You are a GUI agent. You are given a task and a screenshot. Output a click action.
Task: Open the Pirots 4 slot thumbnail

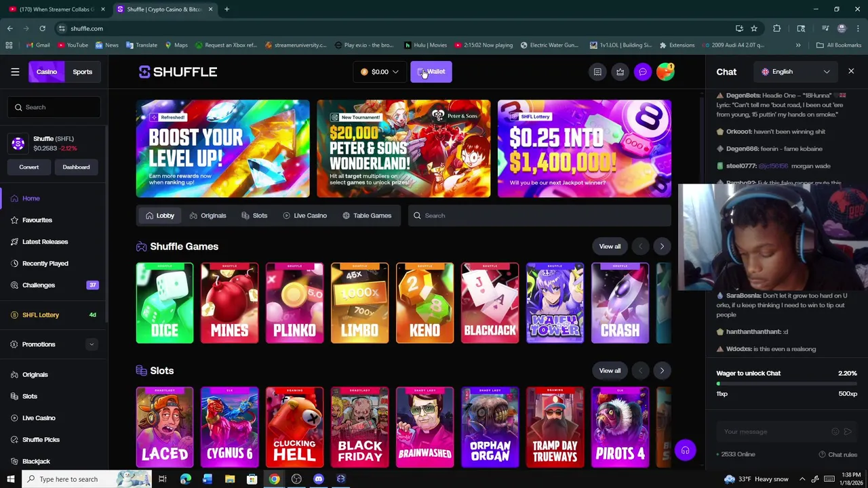point(620,427)
